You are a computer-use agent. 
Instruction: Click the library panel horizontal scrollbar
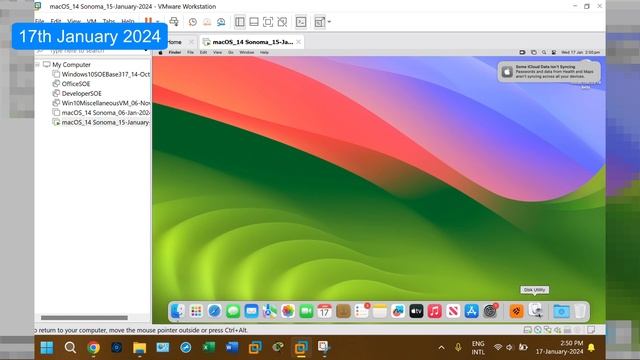tap(84, 318)
